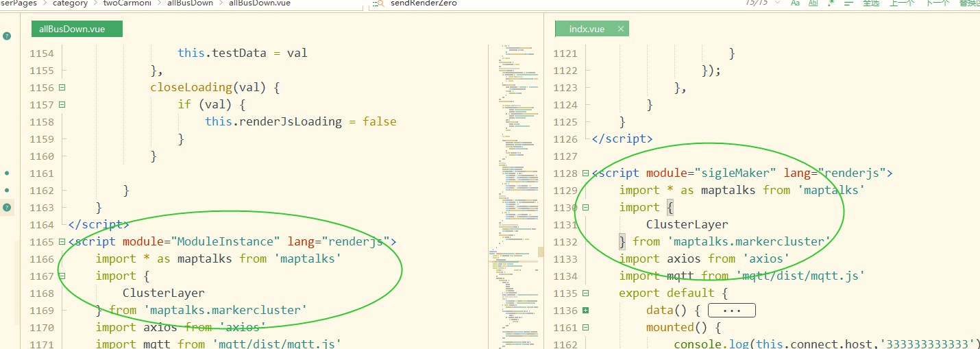Click closing </script> tag in left editor
980x349 pixels.
click(x=99, y=224)
